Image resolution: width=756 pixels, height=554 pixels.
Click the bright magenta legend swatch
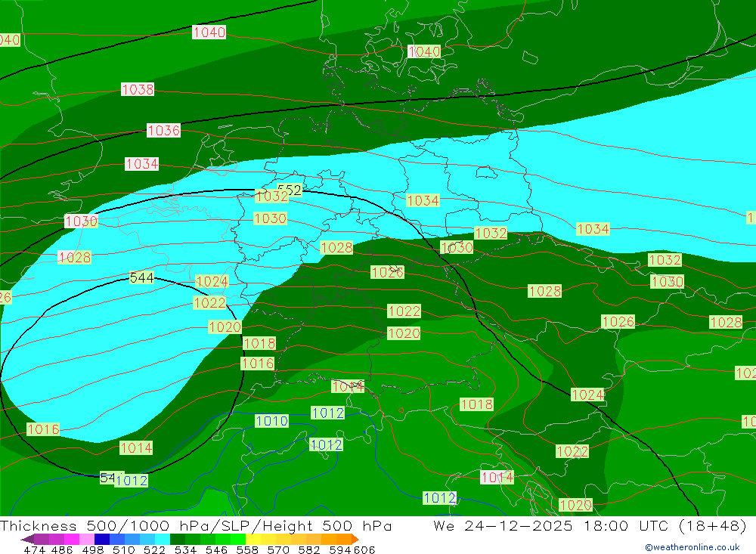click(70, 539)
